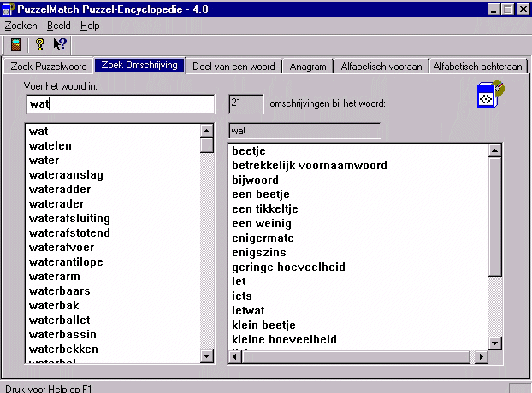Select description 'een weinig'
Viewport: 532px width, 393px height.
click(x=262, y=224)
